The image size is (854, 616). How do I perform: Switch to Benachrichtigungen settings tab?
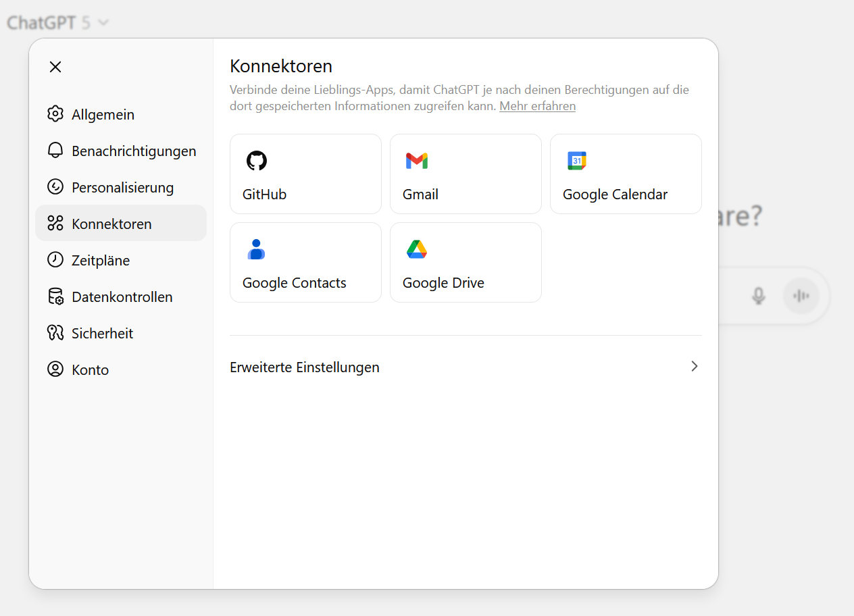click(134, 151)
